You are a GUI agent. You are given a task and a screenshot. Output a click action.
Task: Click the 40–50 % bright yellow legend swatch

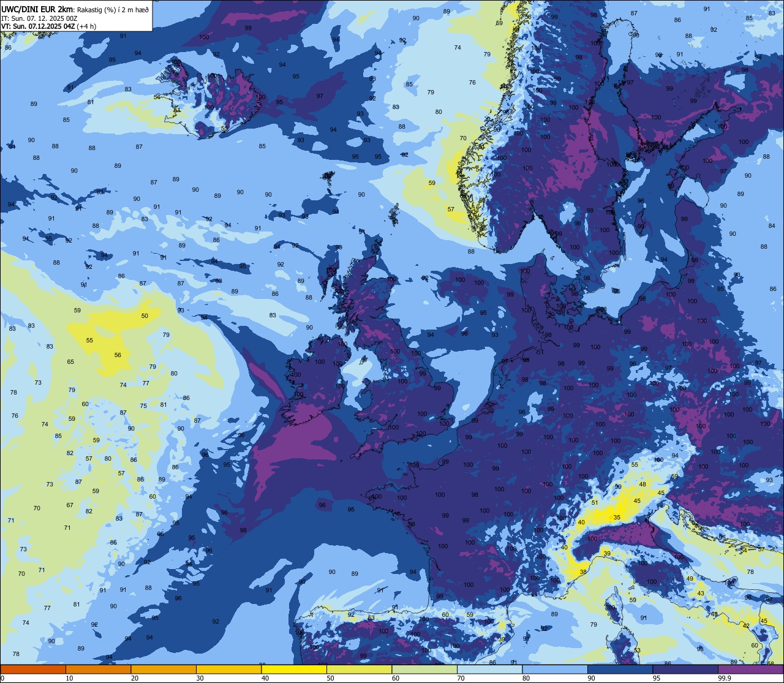click(294, 669)
